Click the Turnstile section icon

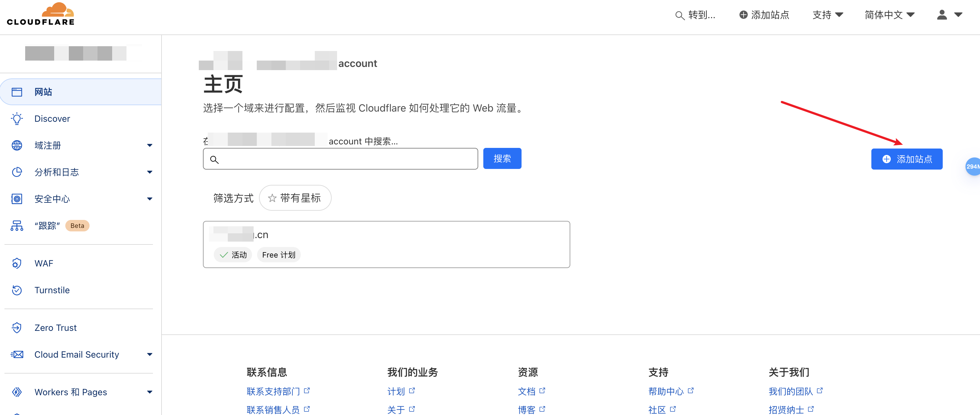16,289
